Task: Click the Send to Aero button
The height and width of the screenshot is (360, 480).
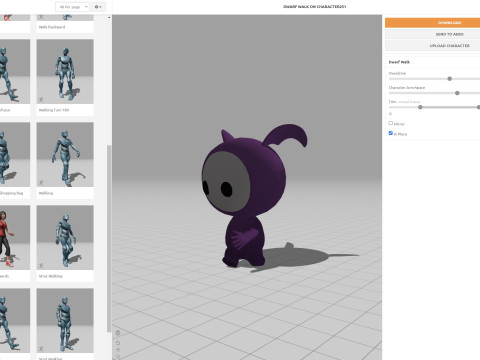Action: click(433, 34)
